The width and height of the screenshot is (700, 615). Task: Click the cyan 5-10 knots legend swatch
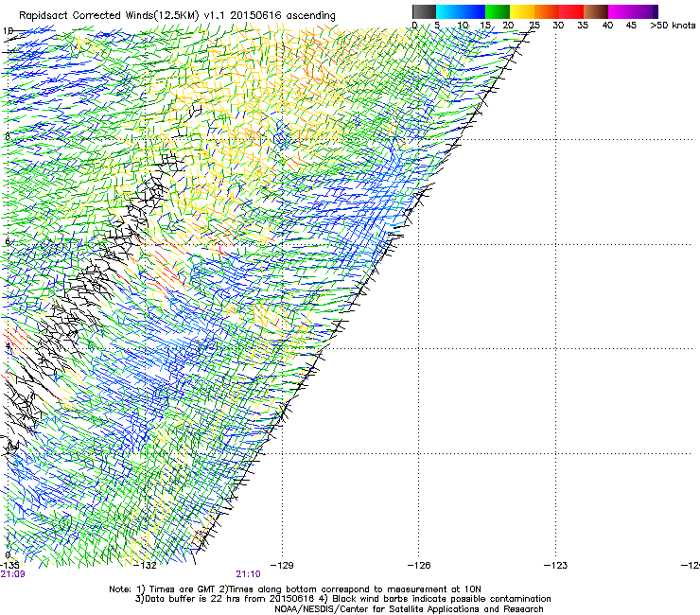click(x=448, y=11)
